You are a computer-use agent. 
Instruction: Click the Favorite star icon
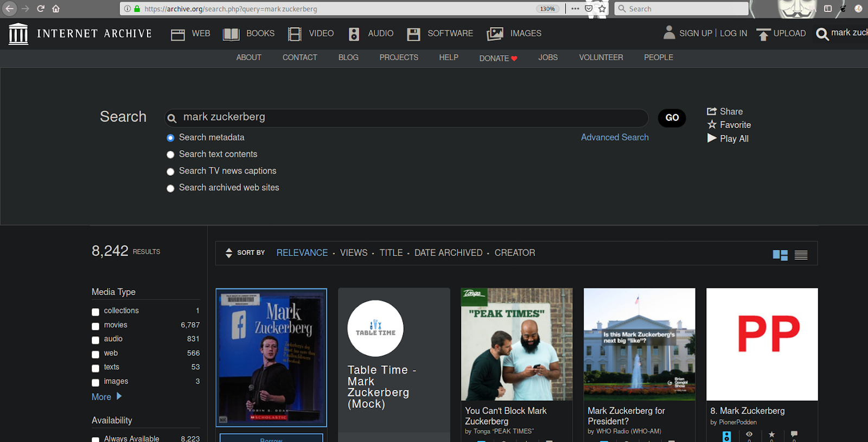[712, 125]
